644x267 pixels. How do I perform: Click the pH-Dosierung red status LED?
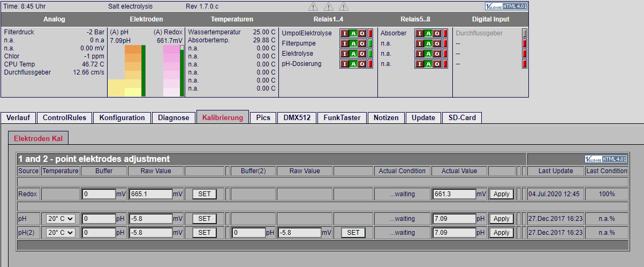370,64
